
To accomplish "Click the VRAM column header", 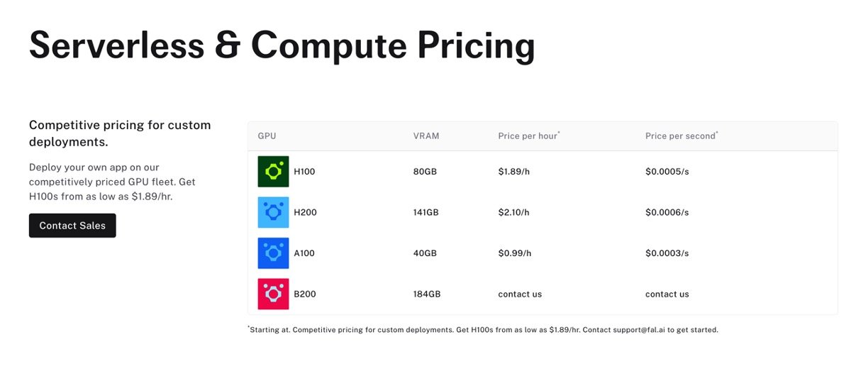I will pos(426,136).
